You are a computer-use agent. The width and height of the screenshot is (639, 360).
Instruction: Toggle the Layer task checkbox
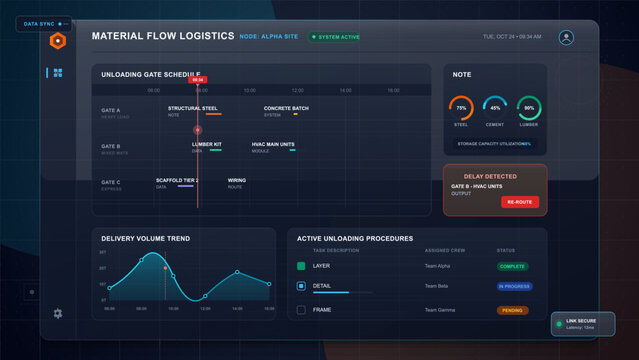301,266
